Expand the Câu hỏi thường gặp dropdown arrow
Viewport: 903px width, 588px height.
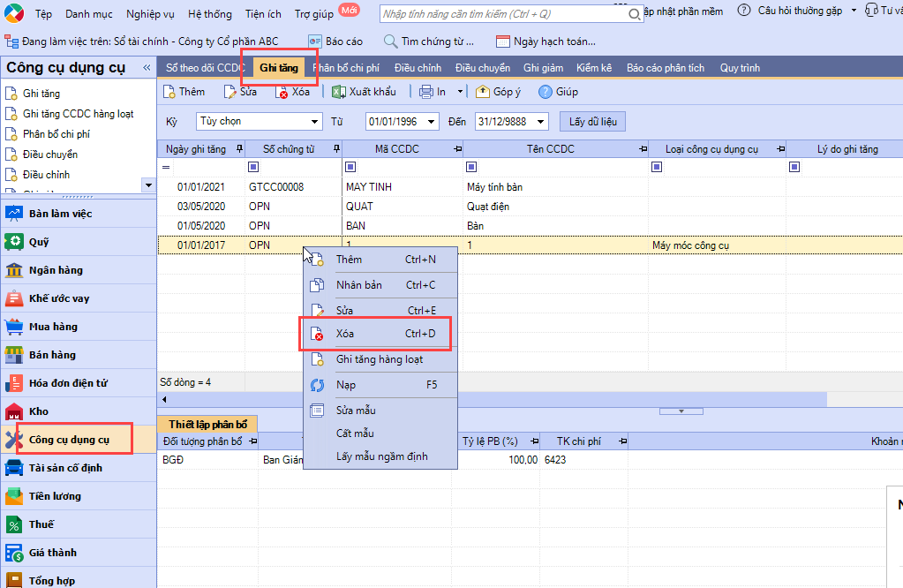854,11
